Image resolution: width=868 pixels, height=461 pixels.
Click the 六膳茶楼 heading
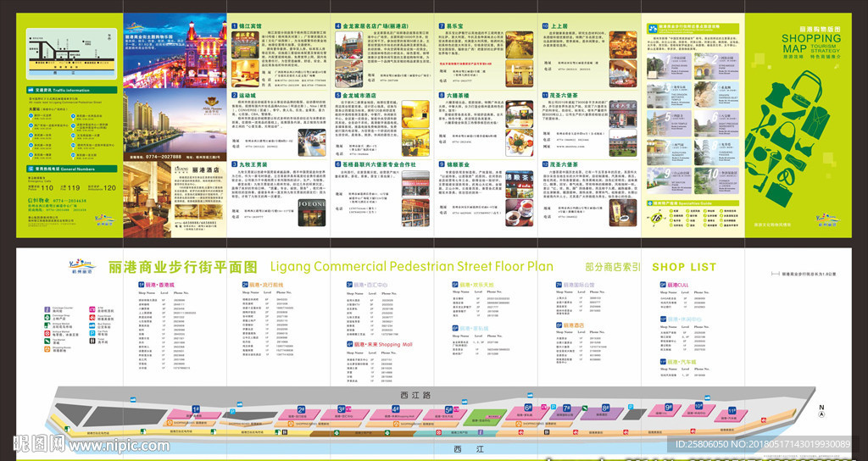pyautogui.click(x=457, y=95)
